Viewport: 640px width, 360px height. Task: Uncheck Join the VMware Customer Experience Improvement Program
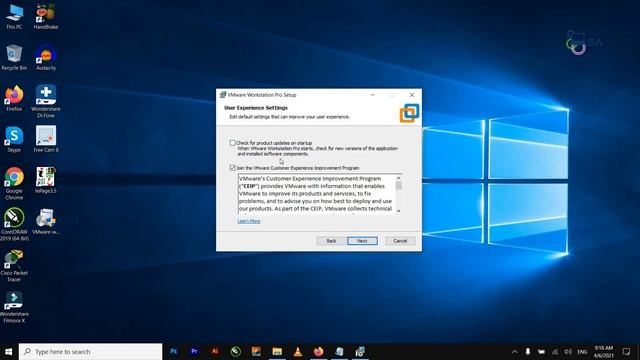(x=233, y=168)
